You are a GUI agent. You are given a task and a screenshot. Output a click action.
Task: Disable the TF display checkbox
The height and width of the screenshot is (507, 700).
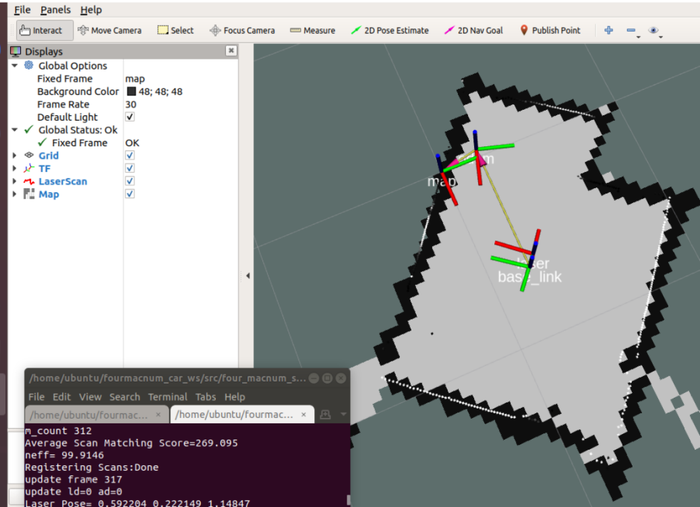click(129, 168)
